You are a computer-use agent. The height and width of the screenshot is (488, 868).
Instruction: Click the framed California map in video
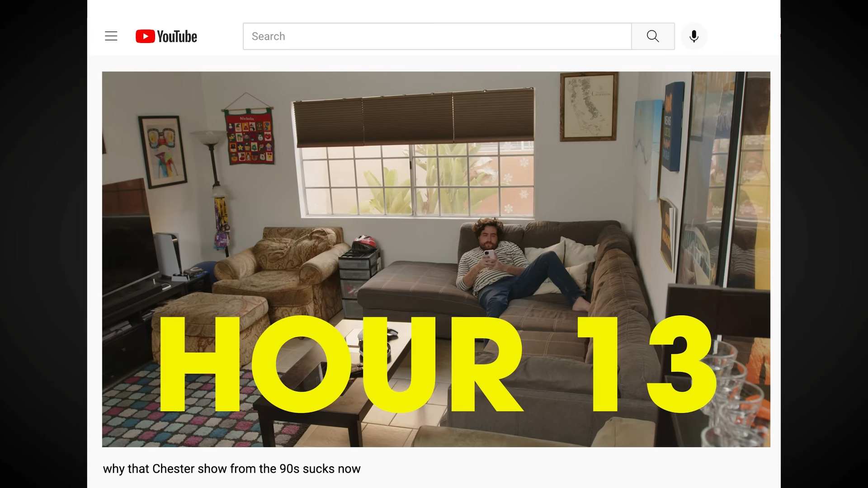click(588, 107)
